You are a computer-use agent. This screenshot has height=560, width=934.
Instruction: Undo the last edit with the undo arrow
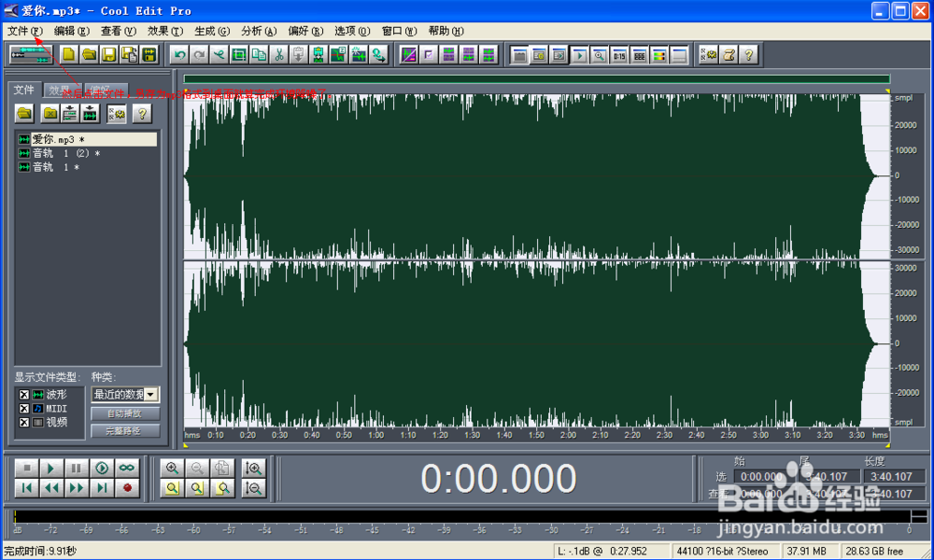point(179,55)
